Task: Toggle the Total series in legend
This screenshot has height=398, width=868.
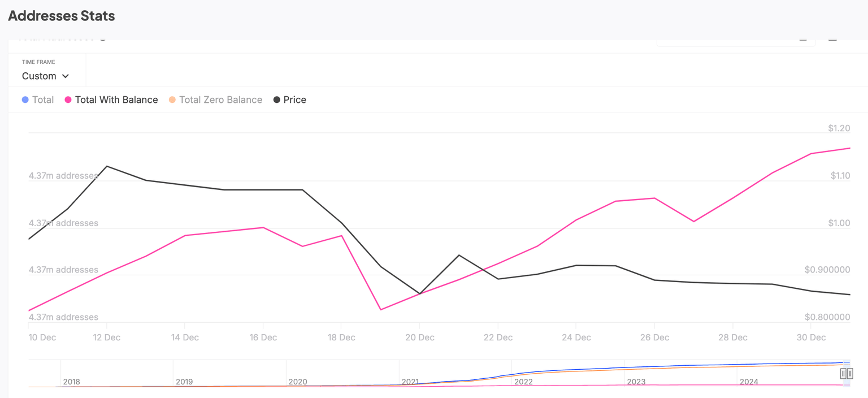Action: [37, 100]
